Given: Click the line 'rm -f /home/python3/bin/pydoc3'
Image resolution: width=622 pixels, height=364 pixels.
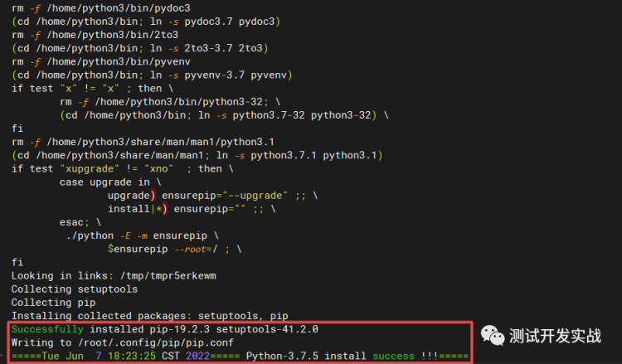Looking at the screenshot, I should [100, 8].
